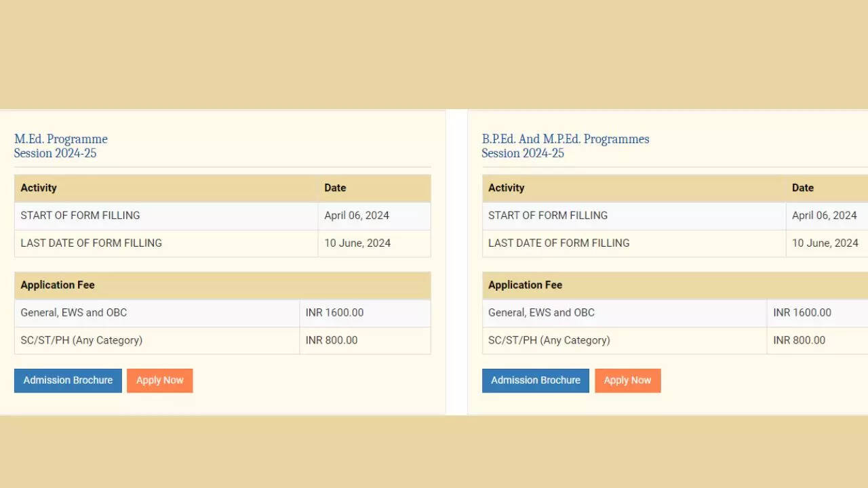Click INR 1600.00 fee in M.Ed. table
Image resolution: width=868 pixels, height=488 pixels.
click(x=334, y=312)
